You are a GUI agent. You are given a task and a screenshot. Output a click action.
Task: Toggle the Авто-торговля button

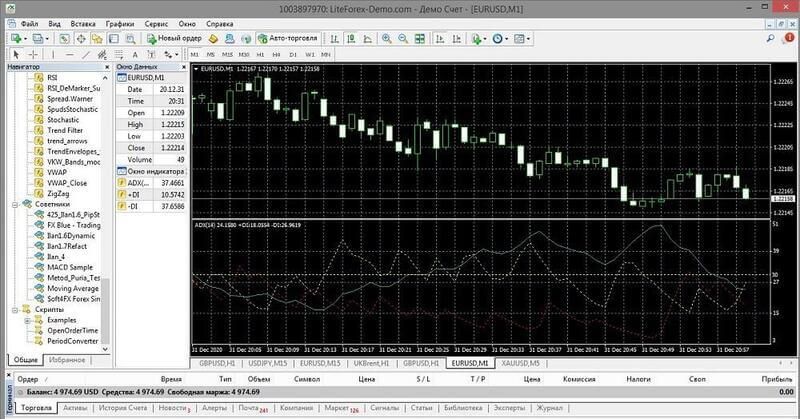288,38
